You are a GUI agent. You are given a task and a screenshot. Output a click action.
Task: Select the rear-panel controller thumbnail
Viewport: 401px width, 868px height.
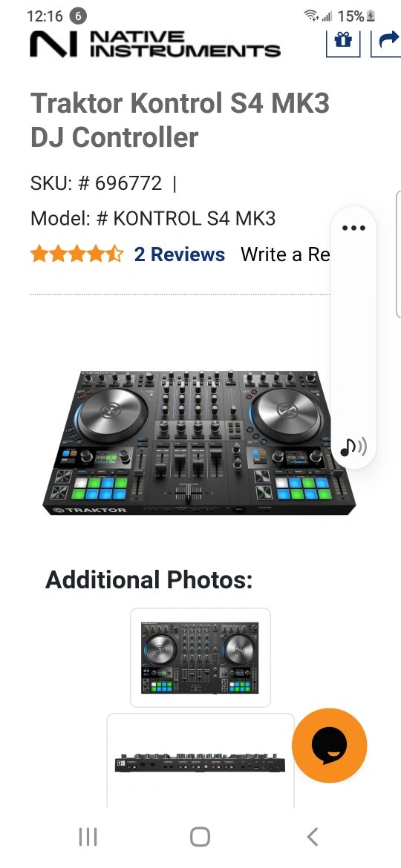[200, 763]
